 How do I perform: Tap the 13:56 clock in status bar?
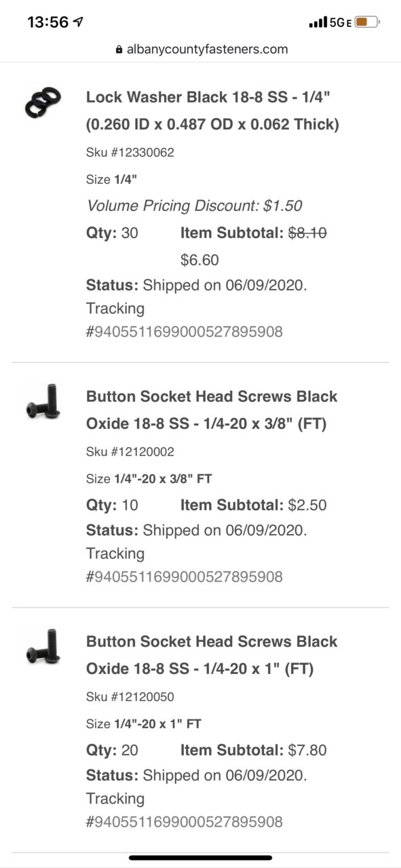pyautogui.click(x=47, y=22)
